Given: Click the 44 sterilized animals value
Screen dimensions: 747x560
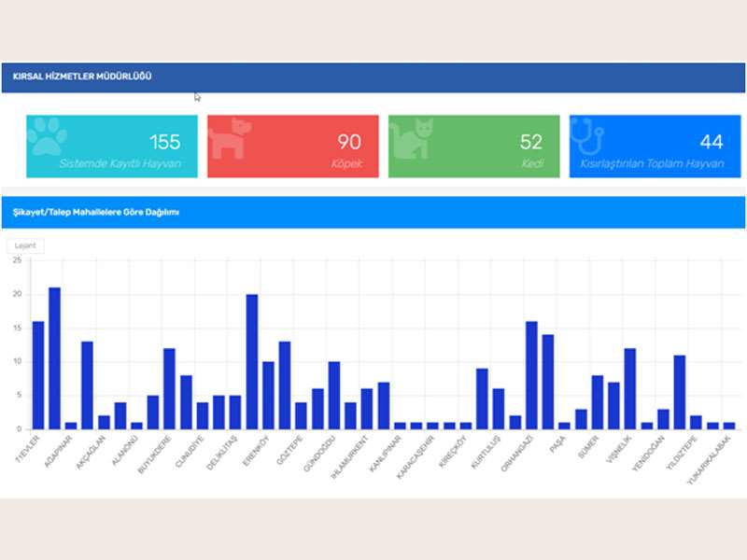Looking at the screenshot, I should click(712, 142).
